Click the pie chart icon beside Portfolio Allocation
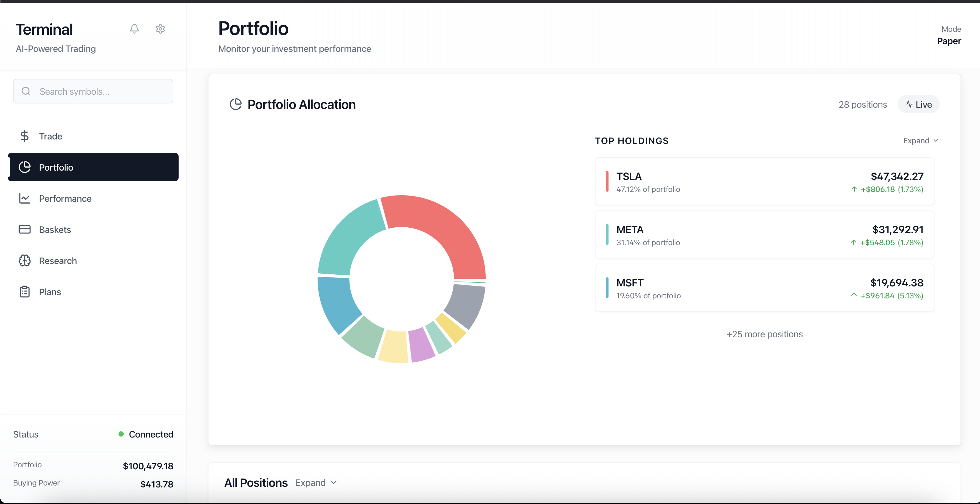 (x=236, y=104)
